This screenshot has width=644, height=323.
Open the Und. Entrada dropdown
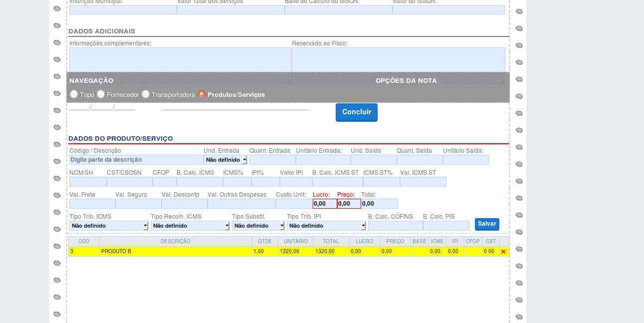(x=225, y=160)
